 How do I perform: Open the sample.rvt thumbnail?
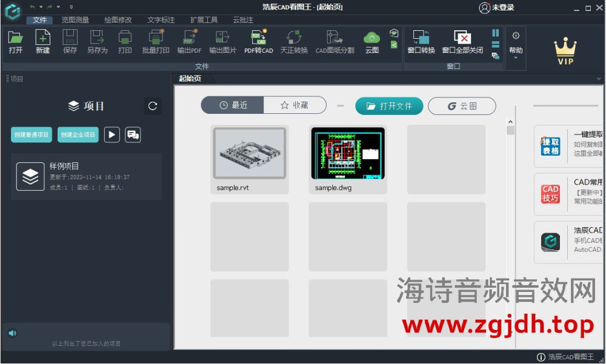click(x=250, y=153)
